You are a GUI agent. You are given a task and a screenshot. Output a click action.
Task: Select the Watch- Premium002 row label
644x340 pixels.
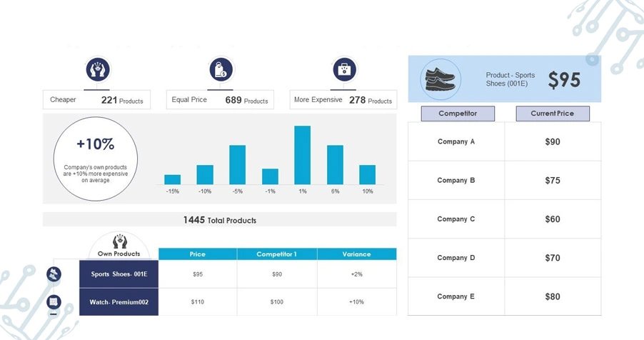(119, 301)
